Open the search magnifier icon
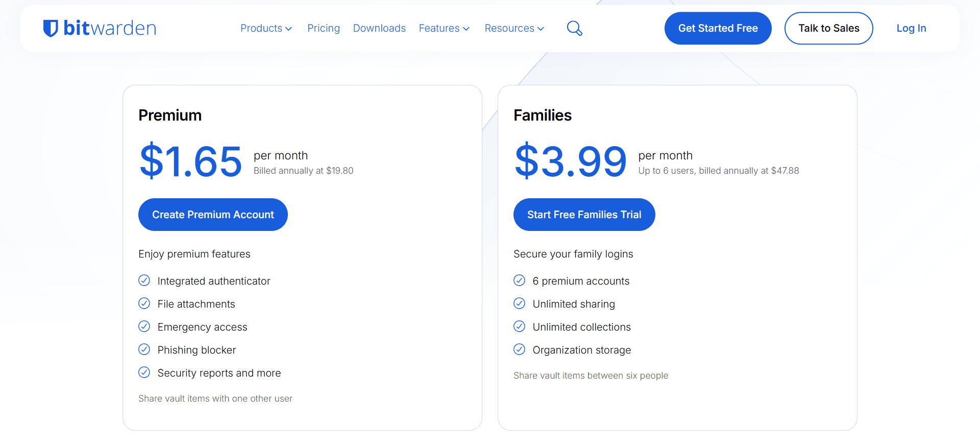Viewport: 980px width, 444px height. [575, 28]
